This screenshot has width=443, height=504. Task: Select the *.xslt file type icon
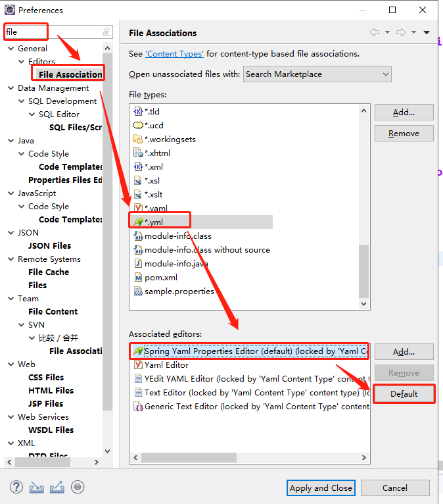pos(138,195)
